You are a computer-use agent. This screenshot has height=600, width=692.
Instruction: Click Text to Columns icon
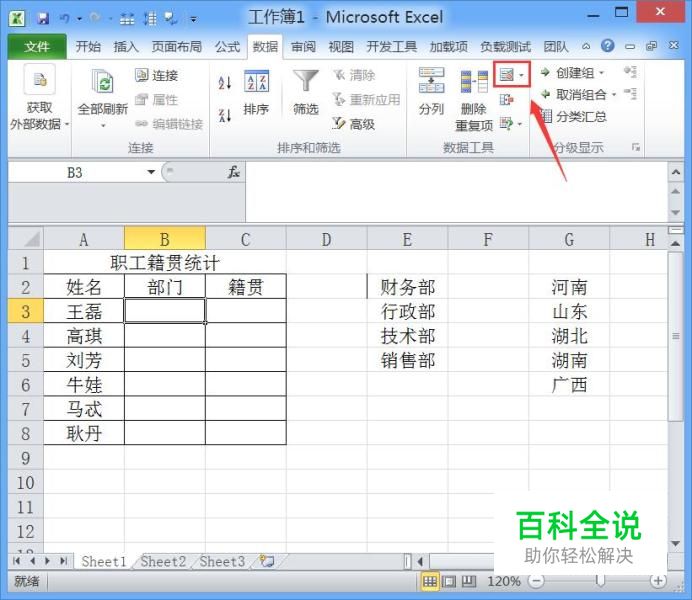coord(431,80)
